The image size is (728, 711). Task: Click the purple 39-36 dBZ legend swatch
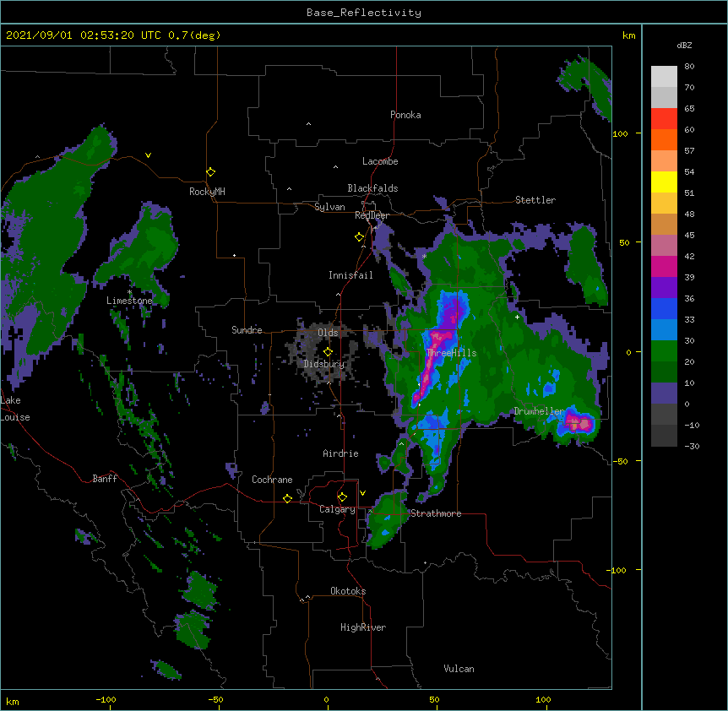point(664,288)
